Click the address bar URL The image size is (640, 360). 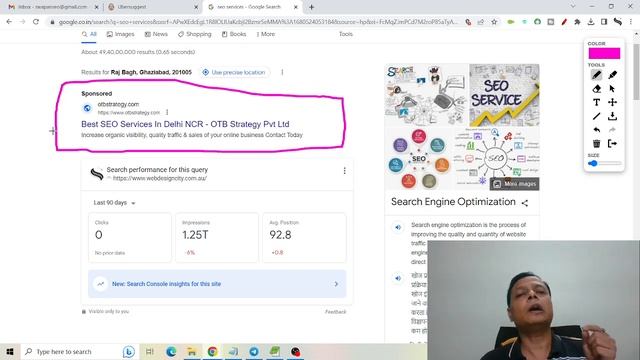[x=258, y=22]
